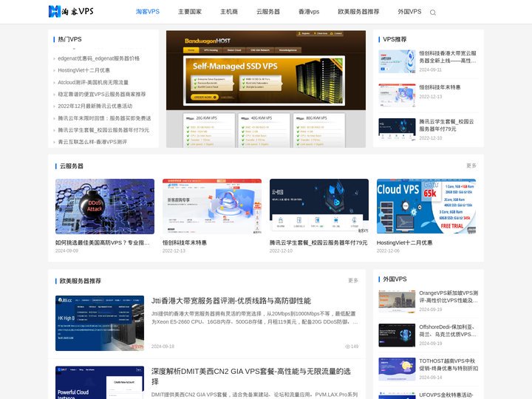Open the 外国VPS nav item
Screen dimensions: 532x399
pos(409,12)
